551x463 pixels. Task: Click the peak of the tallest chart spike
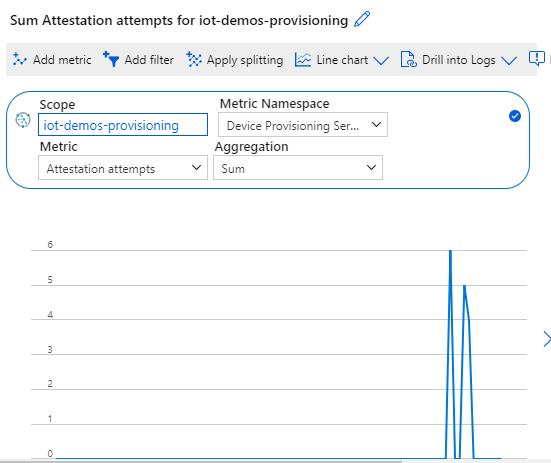click(450, 251)
